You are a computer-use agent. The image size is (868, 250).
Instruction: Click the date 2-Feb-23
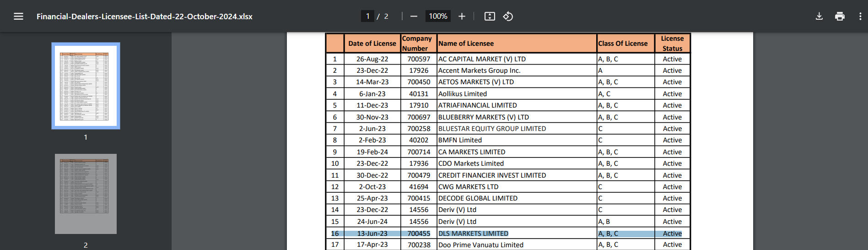point(372,140)
